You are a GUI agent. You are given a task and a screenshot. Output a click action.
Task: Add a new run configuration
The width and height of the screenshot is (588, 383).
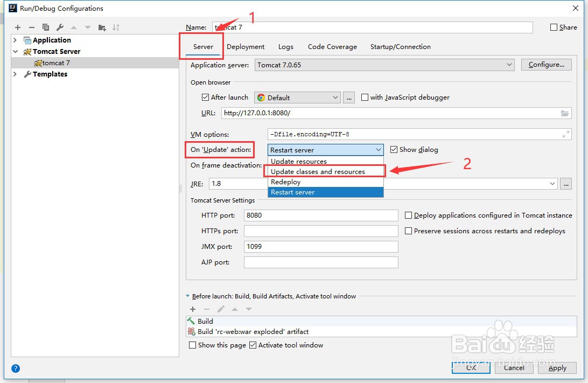pos(18,27)
